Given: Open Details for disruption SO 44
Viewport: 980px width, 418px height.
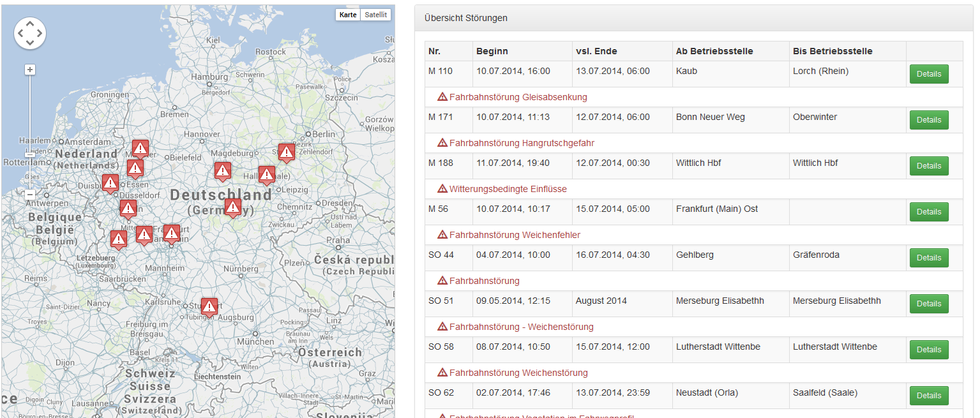Looking at the screenshot, I should (929, 258).
